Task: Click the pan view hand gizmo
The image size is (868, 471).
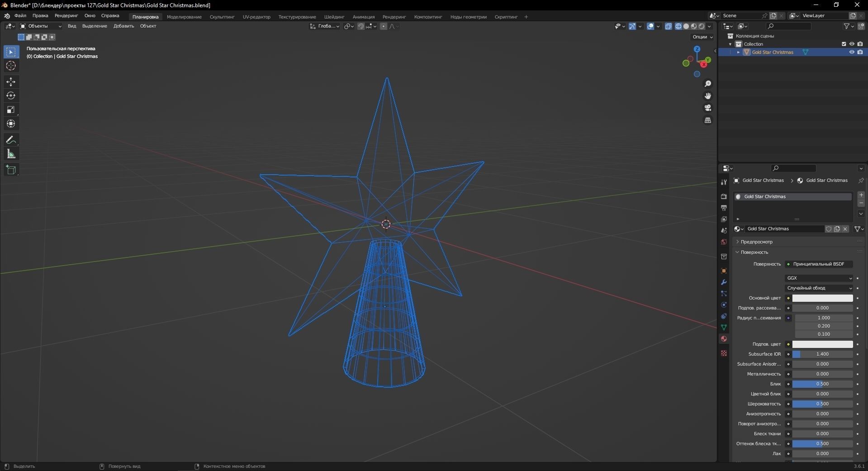Action: (708, 96)
